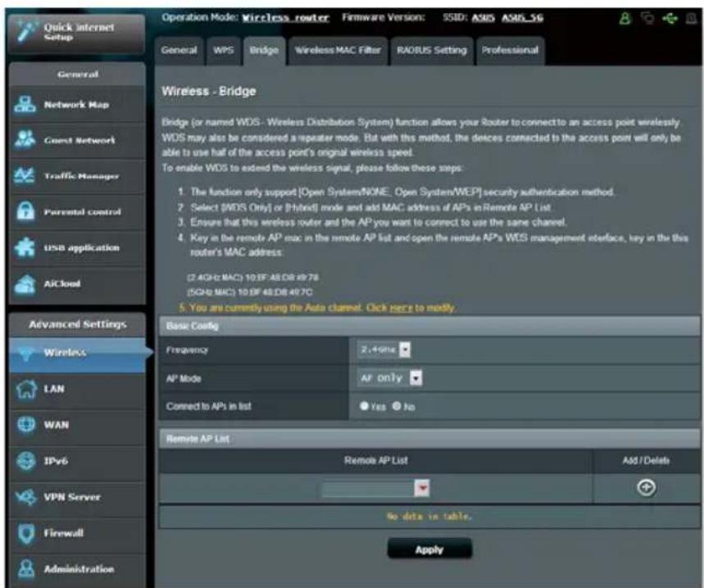
Task: Select Yes for Connect to APs in list
Action: click(364, 406)
